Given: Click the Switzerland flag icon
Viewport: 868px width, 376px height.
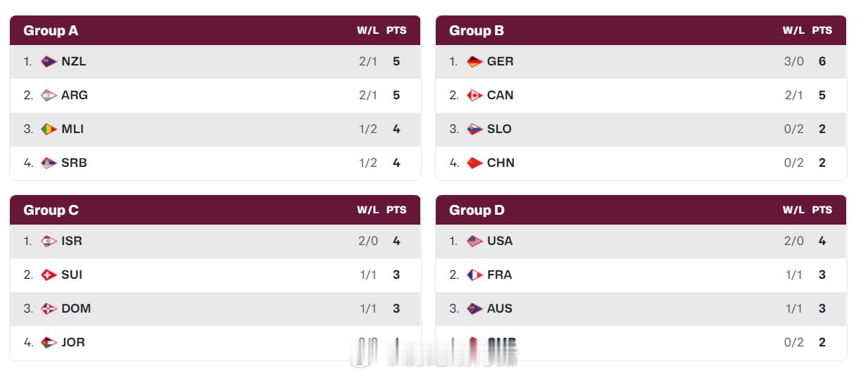Looking at the screenshot, I should [x=49, y=275].
